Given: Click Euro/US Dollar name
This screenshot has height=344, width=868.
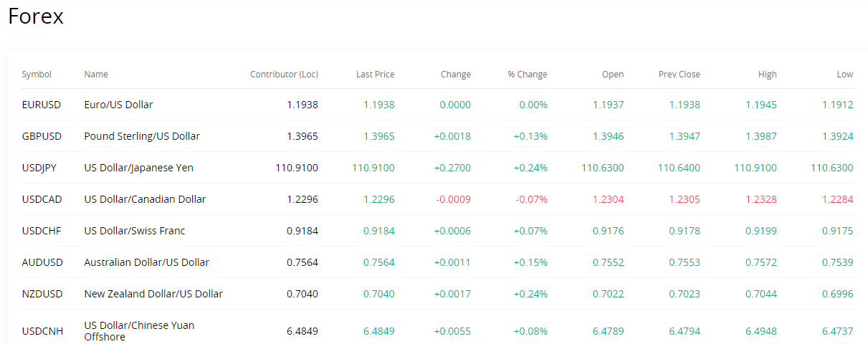Looking at the screenshot, I should point(118,105).
